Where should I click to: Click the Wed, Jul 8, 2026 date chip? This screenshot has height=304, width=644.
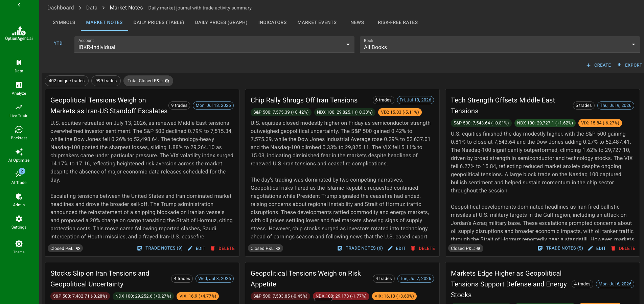214,279
